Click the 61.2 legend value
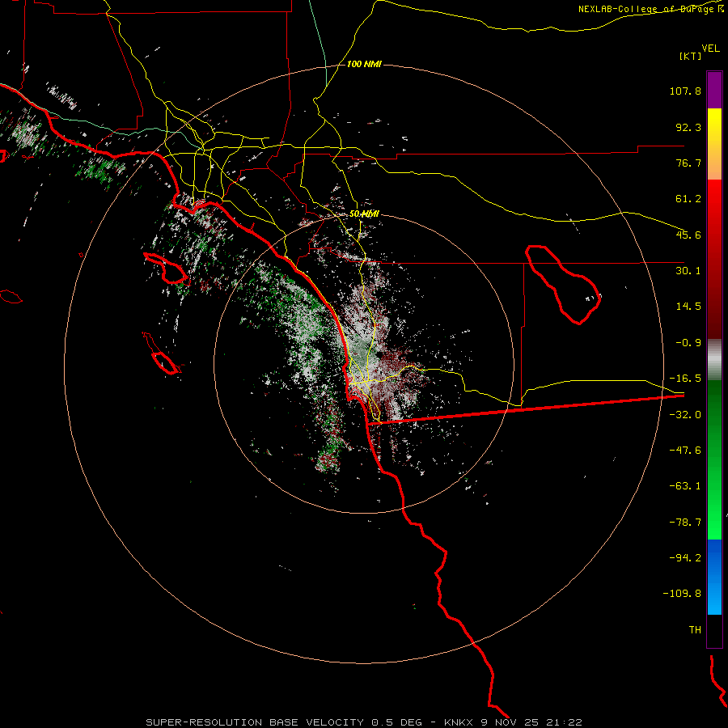The image size is (728, 728). tap(688, 199)
